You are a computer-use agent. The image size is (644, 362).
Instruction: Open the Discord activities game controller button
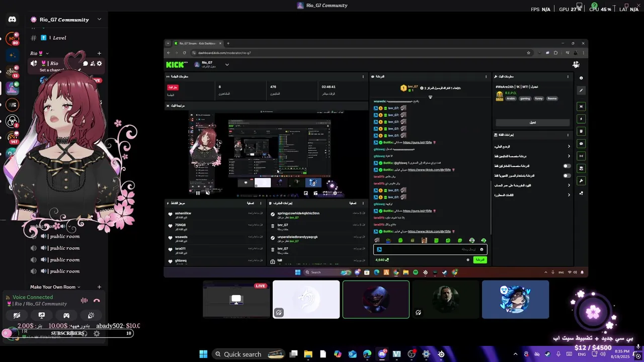66,316
